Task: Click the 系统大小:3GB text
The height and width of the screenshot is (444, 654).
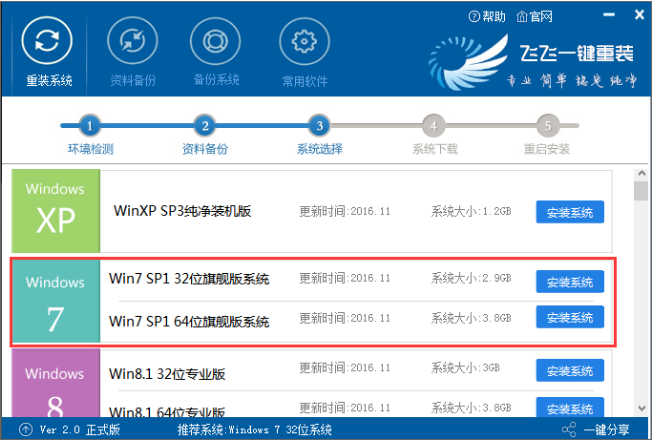Action: click(465, 368)
